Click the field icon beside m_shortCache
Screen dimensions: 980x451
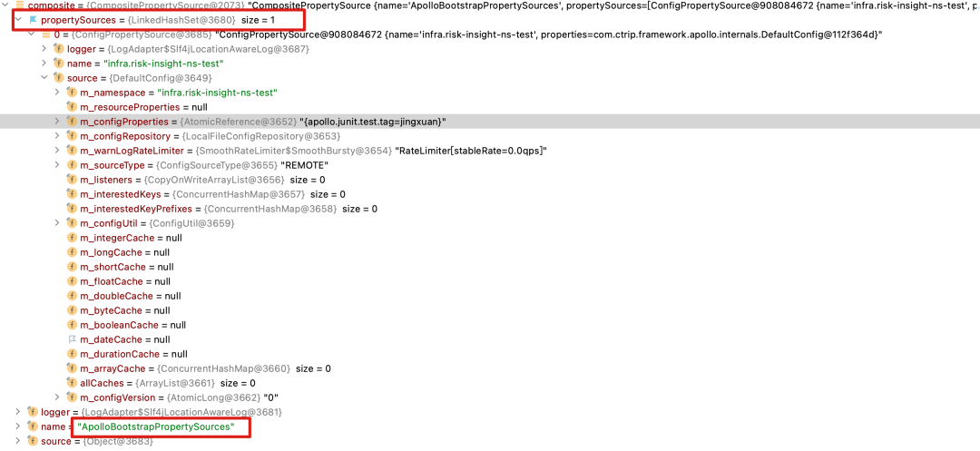[73, 267]
